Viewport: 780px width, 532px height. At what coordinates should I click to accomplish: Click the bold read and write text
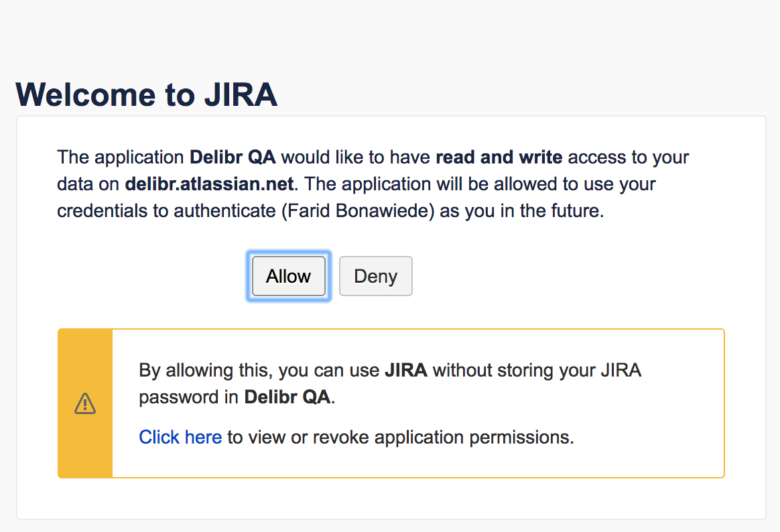(499, 157)
